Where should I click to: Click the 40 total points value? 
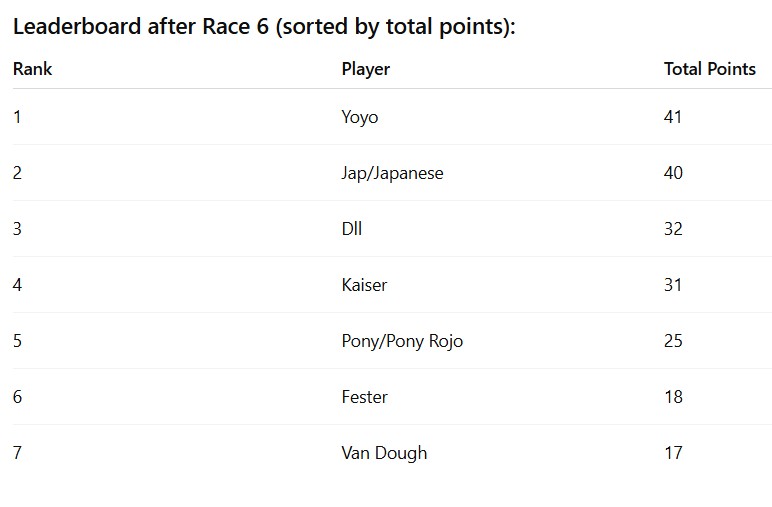click(673, 173)
